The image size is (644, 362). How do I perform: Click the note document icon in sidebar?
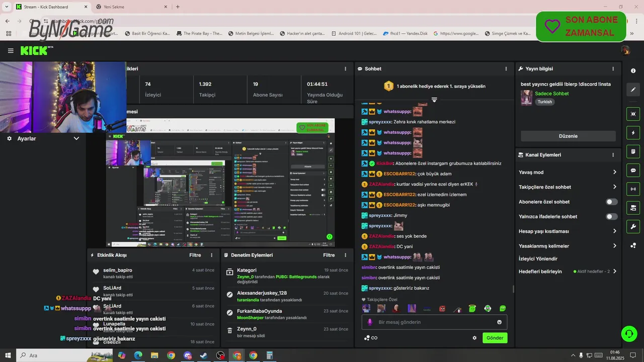click(x=633, y=151)
